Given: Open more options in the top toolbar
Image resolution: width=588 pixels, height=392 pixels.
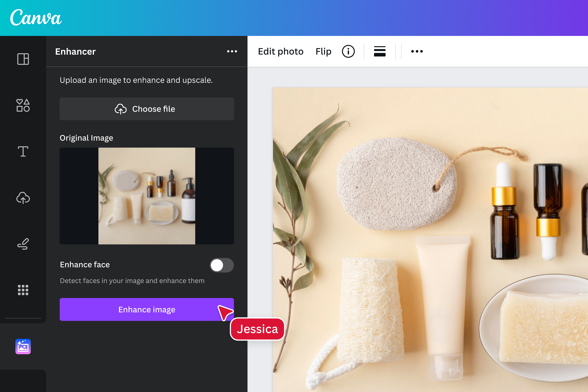Looking at the screenshot, I should (416, 51).
